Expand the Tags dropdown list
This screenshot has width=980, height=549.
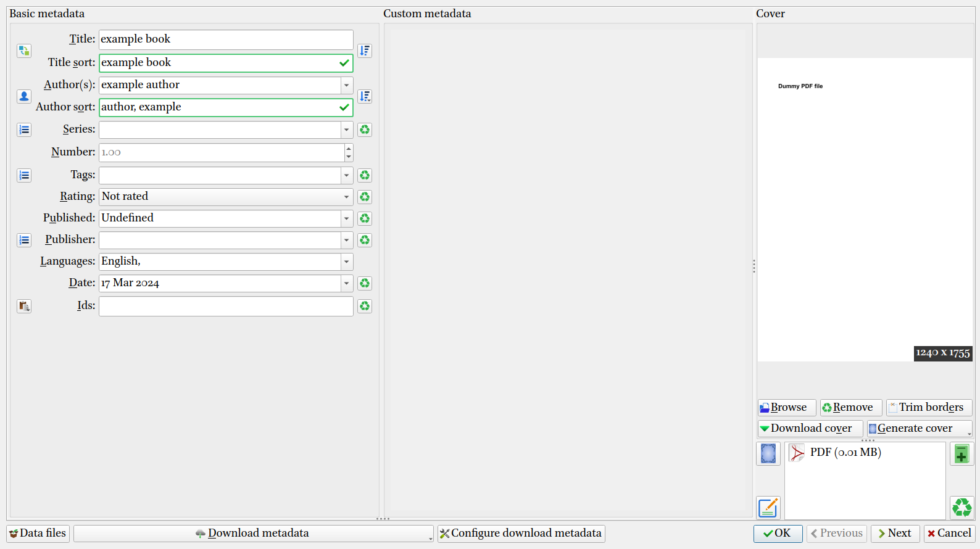[x=347, y=175]
